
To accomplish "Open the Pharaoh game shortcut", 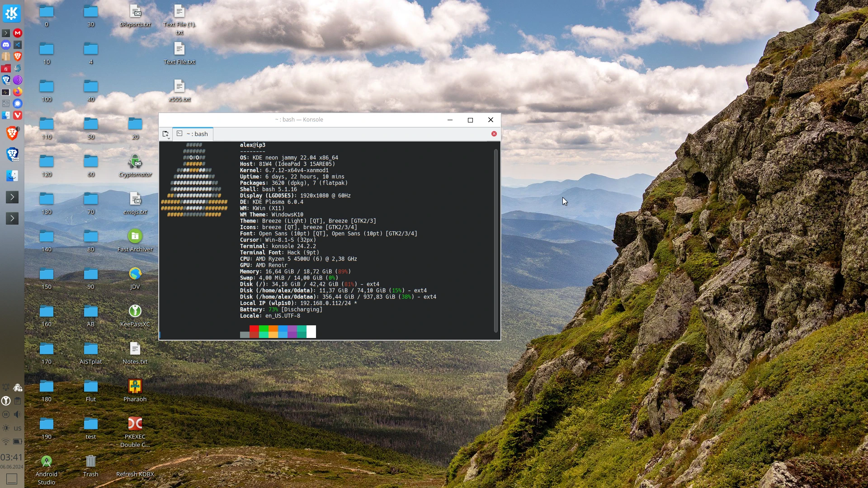I will (135, 390).
